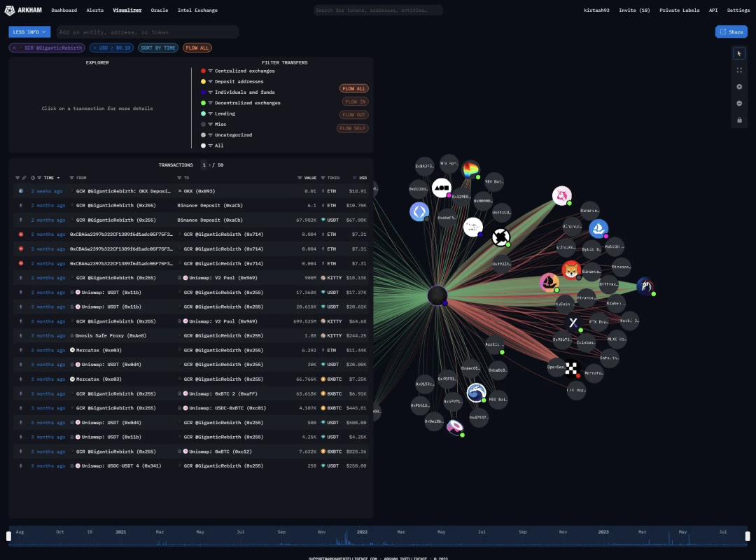Go to the Dashboard tab

coord(64,10)
